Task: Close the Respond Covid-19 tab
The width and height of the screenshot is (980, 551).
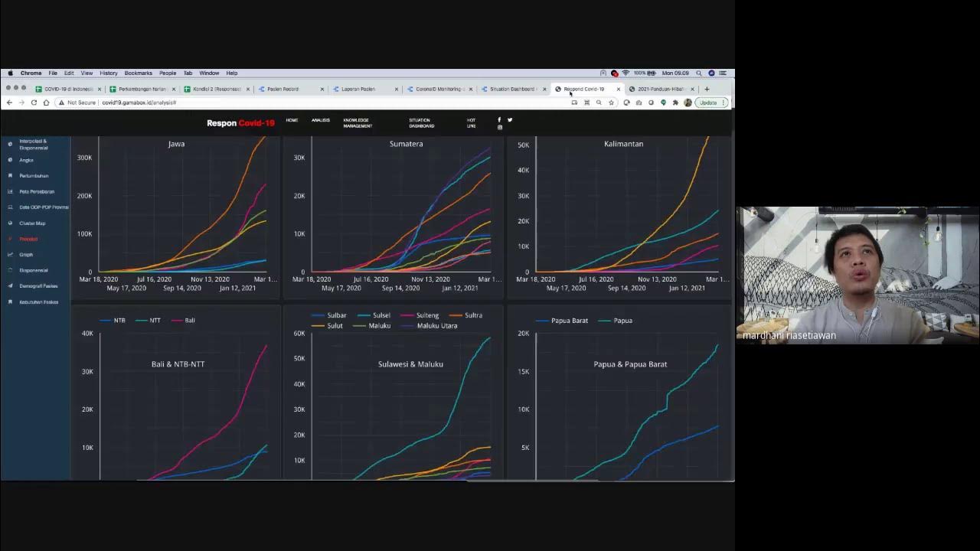Action: [x=619, y=89]
